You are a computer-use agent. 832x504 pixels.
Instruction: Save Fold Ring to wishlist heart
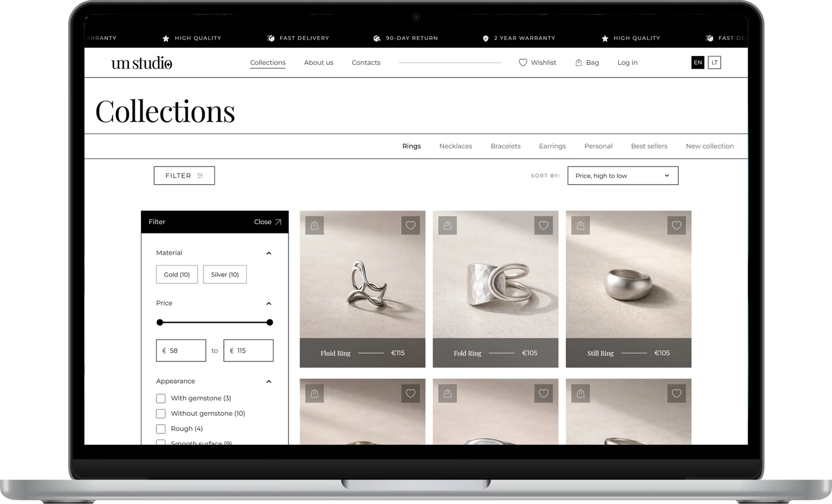pyautogui.click(x=544, y=225)
